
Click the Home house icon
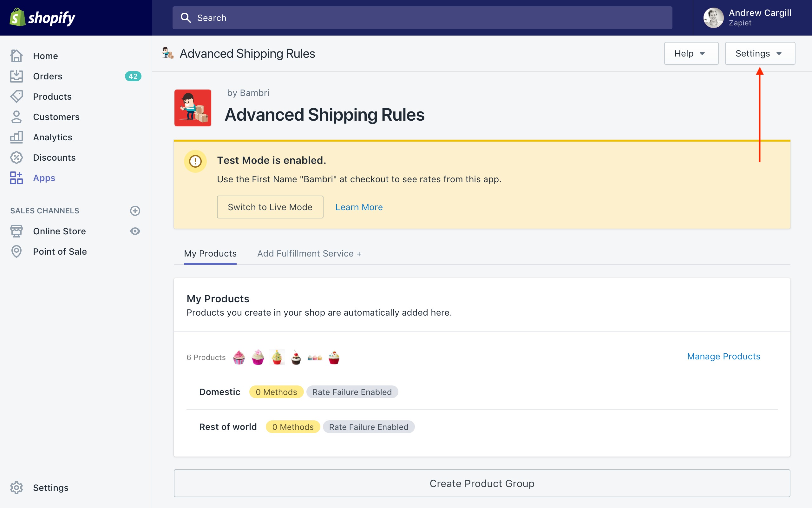16,56
